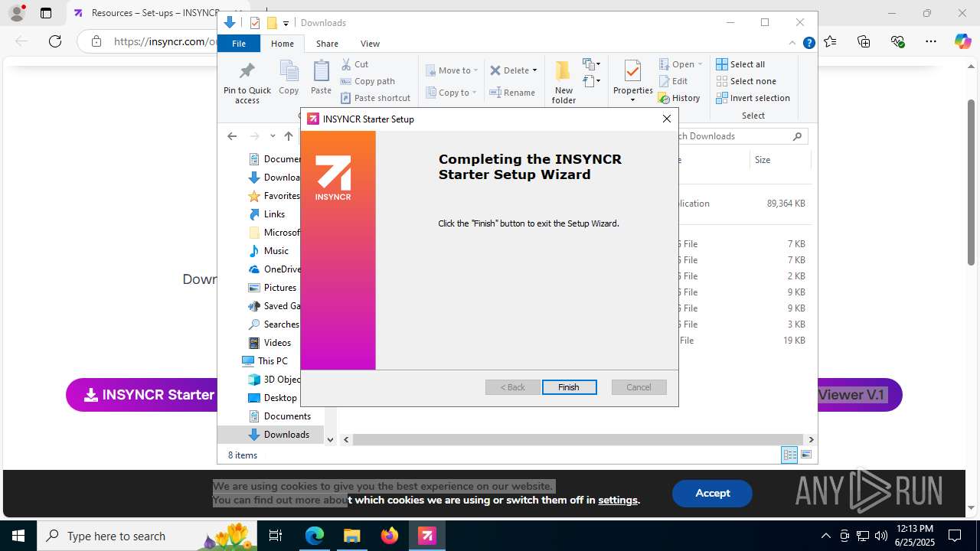Switch to the Share ribbon tab
Viewport: 980px width, 551px height.
(x=327, y=44)
